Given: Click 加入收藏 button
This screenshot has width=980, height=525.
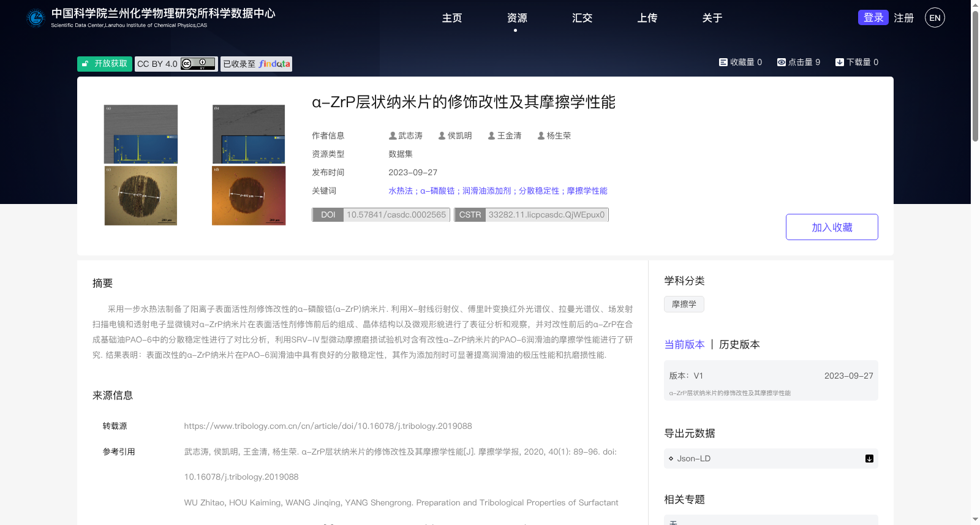Looking at the screenshot, I should click(x=832, y=227).
